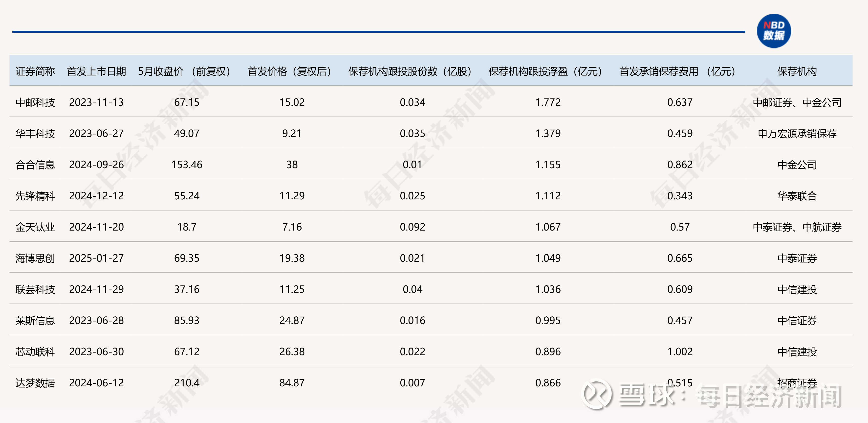
Task: Click floating profit 1.379 cell
Action: click(x=548, y=134)
